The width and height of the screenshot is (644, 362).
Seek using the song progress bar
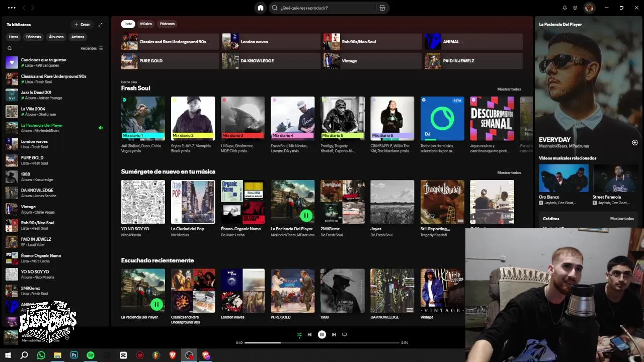[321, 342]
